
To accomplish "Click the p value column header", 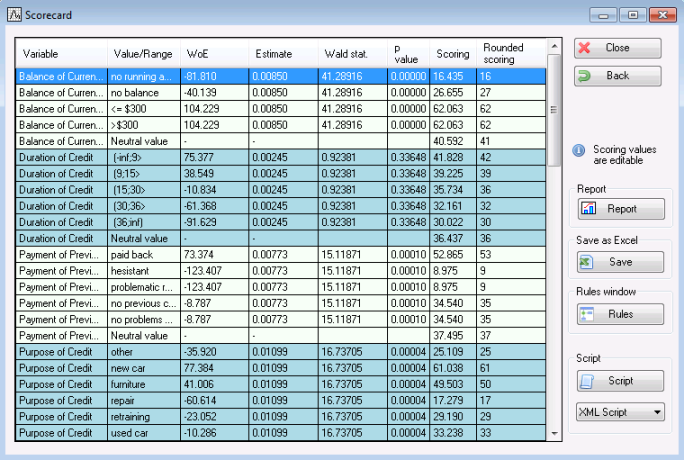I will point(408,54).
